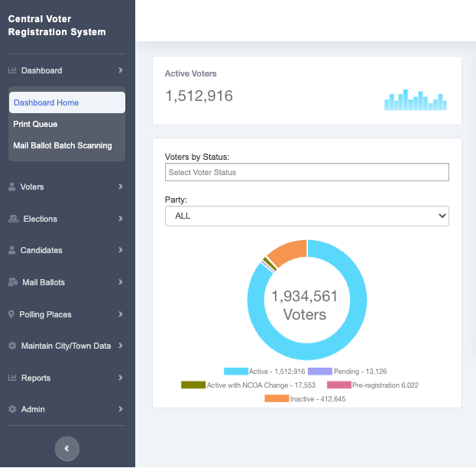Click the Maintain City/Town Data gear icon
The image size is (476, 468).
[12, 346]
